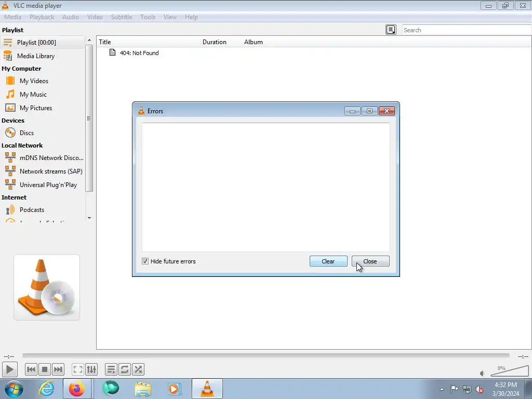The image size is (532, 399).
Task: Launch Internet Explorer from taskbar
Action: [x=46, y=389]
